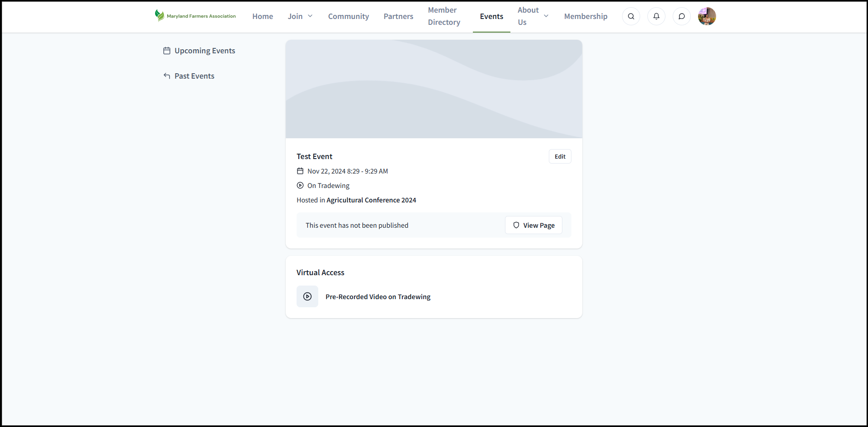
Task: Expand the About Us menu chevron
Action: [x=546, y=16]
